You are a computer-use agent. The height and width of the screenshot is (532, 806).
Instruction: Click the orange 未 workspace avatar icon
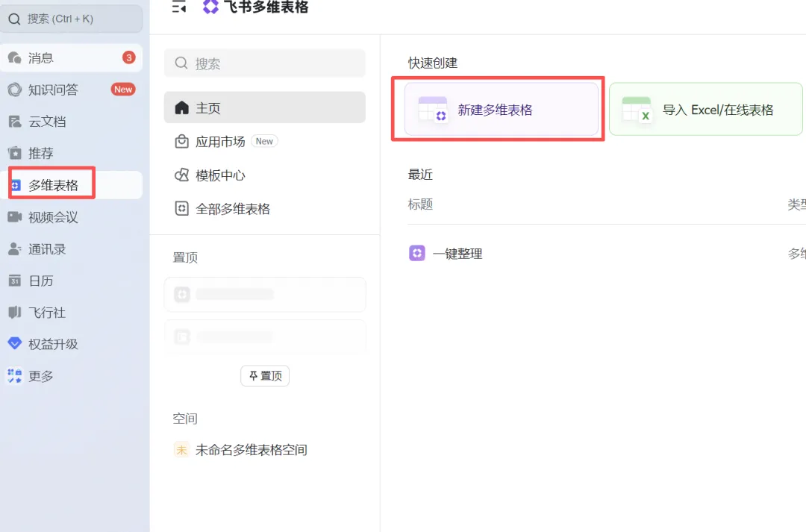pyautogui.click(x=181, y=450)
